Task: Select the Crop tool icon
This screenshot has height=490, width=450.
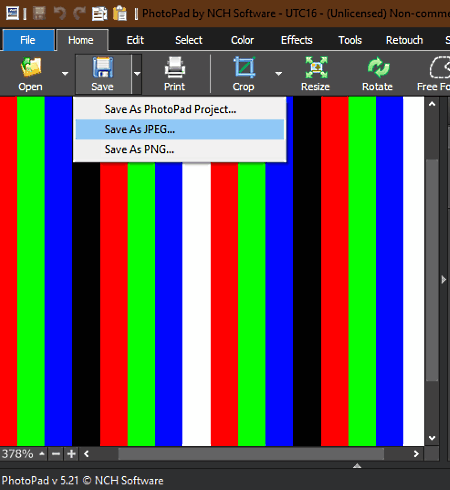Action: click(x=244, y=67)
